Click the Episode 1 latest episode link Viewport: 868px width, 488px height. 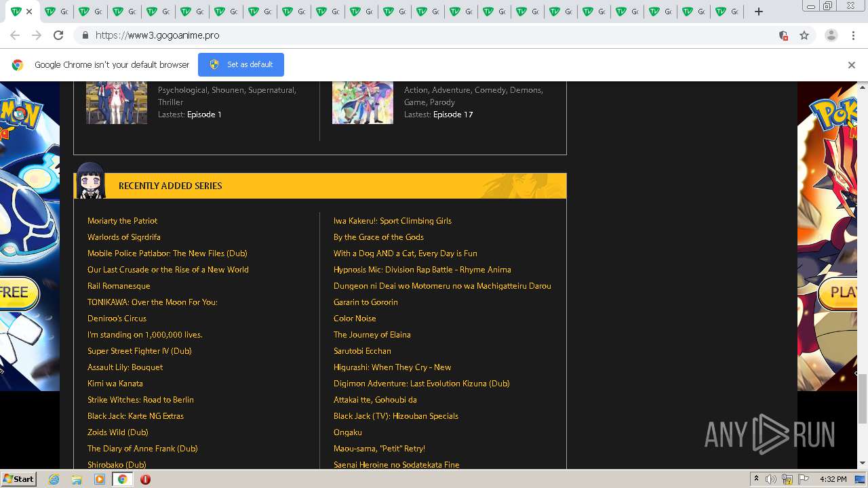(x=204, y=115)
